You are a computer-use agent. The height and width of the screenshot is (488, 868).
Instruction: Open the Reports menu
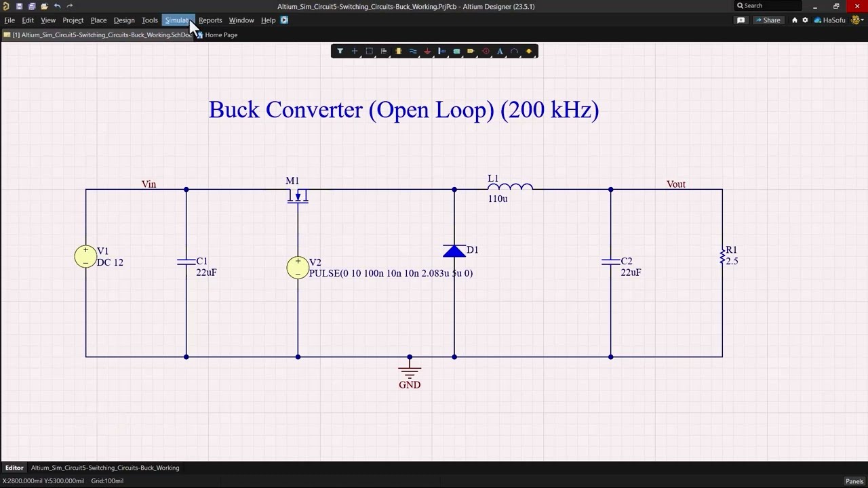(x=210, y=20)
